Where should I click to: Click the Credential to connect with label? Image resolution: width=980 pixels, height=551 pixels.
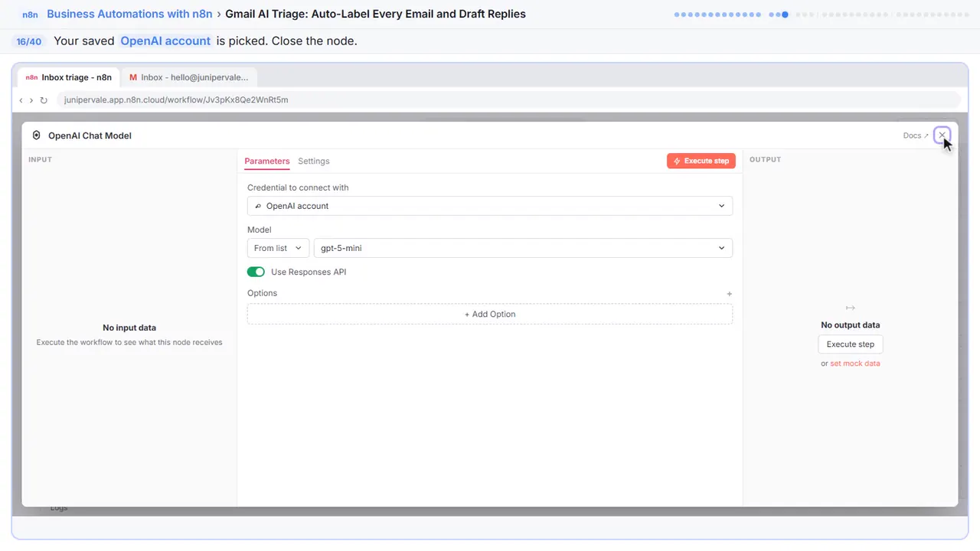pyautogui.click(x=298, y=187)
